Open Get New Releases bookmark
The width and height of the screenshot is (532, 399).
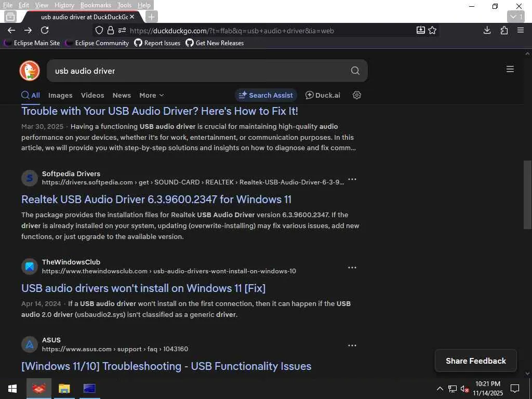point(215,43)
